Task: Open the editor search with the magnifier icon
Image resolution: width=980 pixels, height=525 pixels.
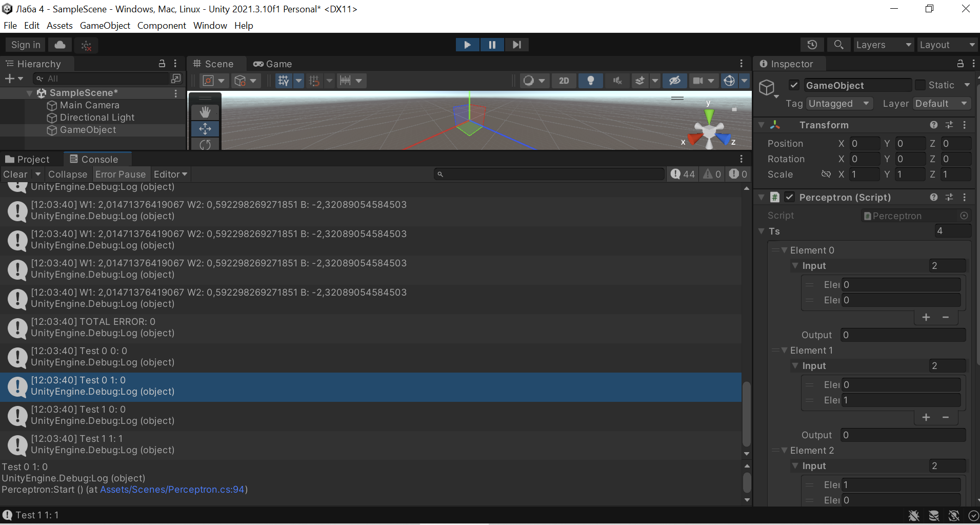Action: [x=838, y=45]
